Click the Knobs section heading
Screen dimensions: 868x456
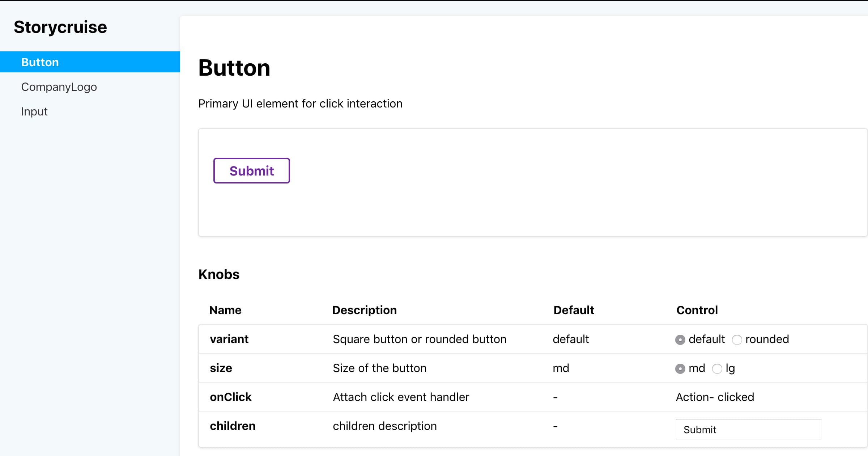219,274
